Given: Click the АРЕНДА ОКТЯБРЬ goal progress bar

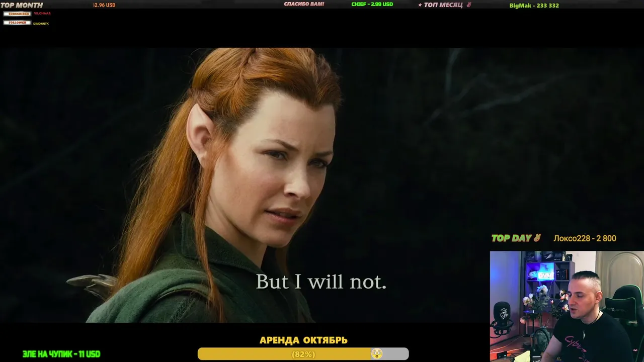Looking at the screenshot, I should click(303, 354).
